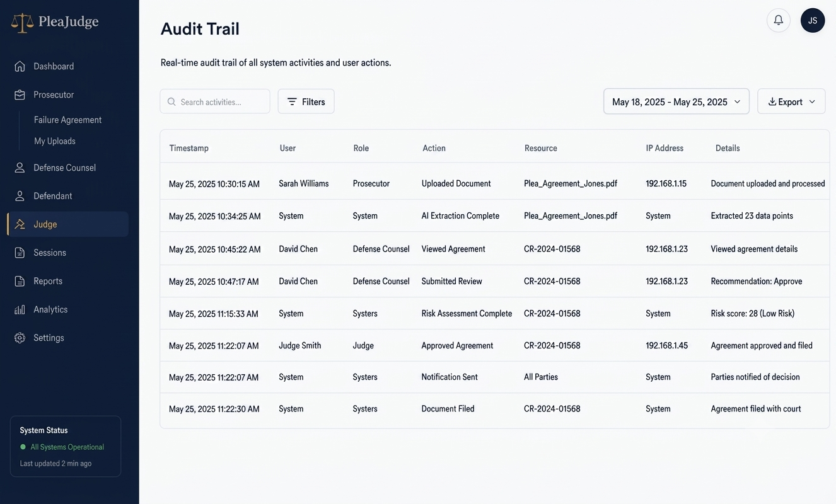
Task: Expand the Export dropdown chevron
Action: point(812,101)
